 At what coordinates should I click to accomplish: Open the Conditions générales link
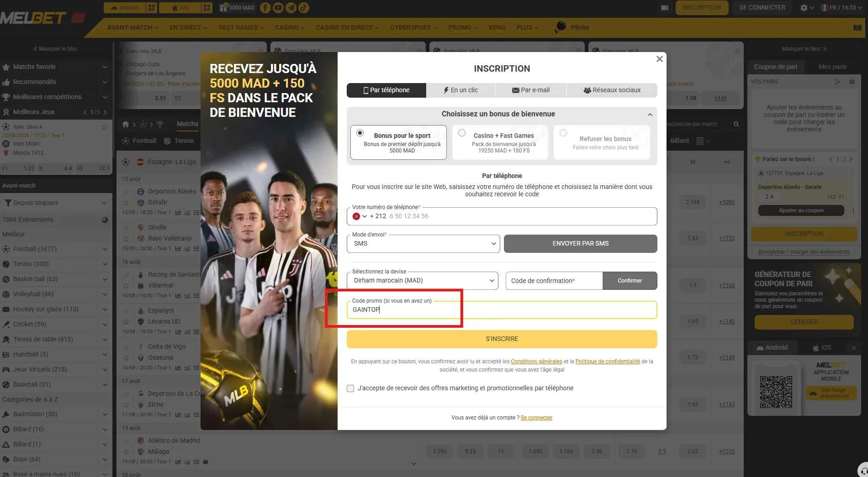click(x=536, y=362)
